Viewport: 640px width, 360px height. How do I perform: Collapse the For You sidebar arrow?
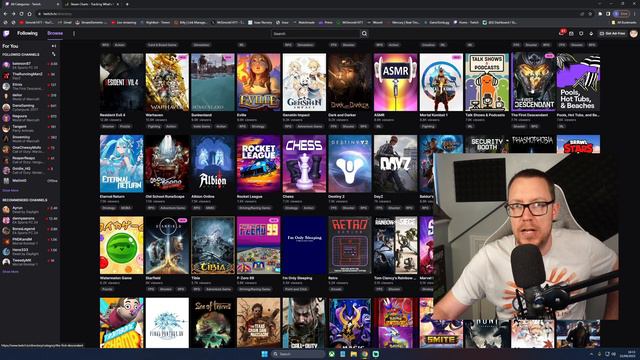pyautogui.click(x=53, y=46)
